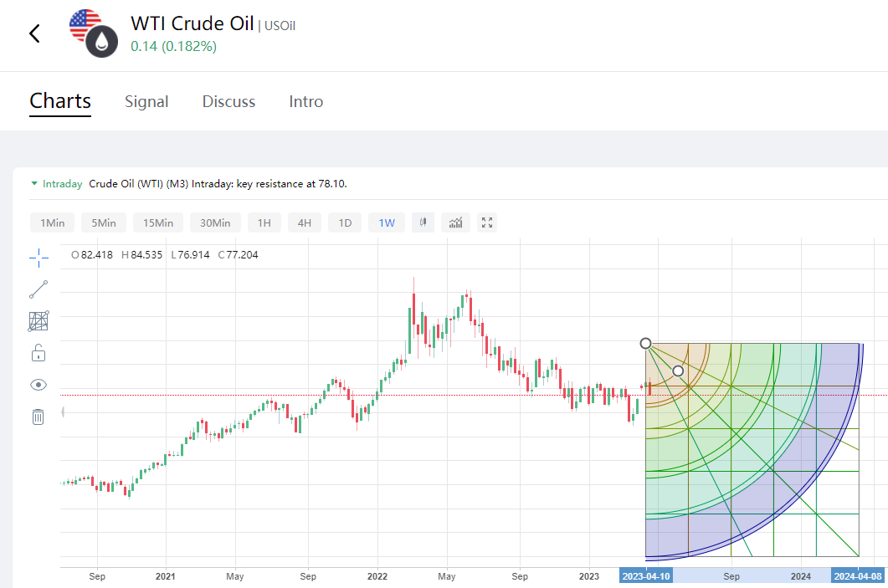Open the candlestick chart type selector
Screen dimensions: 888x588
pos(423,222)
